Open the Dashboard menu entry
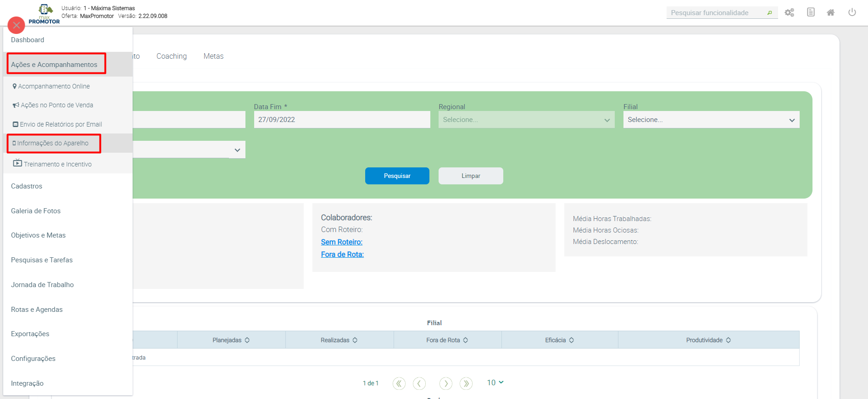 68,40
